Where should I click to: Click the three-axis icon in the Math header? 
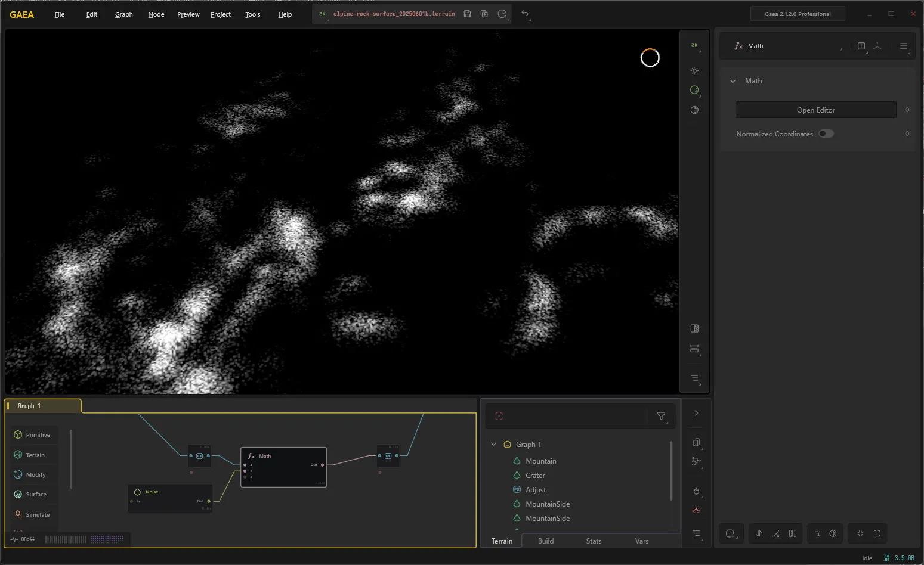pyautogui.click(x=877, y=46)
